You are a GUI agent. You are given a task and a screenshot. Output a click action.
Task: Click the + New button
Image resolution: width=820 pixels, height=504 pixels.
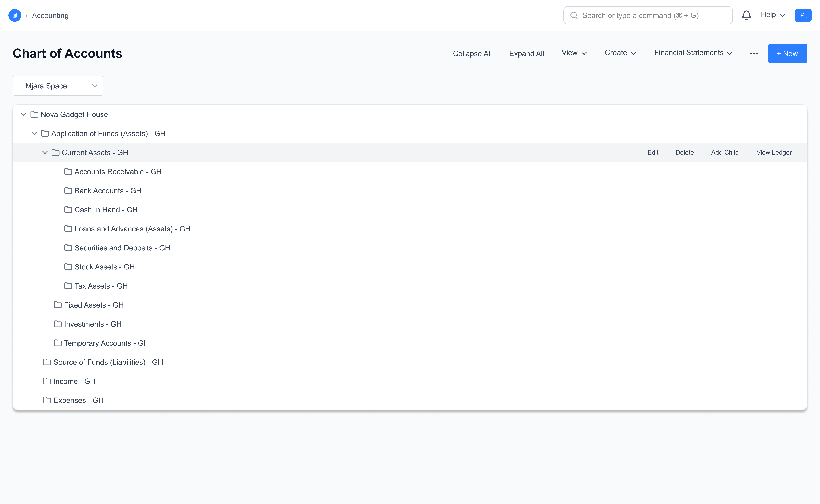click(x=787, y=53)
